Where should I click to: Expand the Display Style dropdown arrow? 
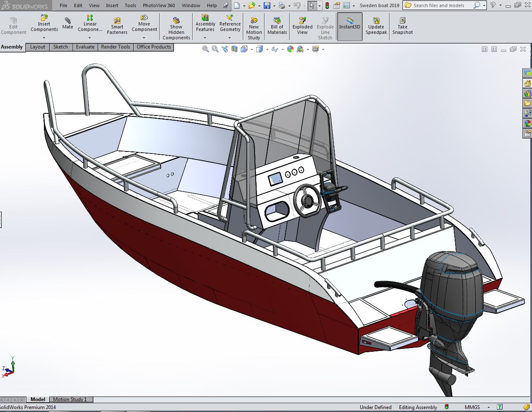pyautogui.click(x=266, y=49)
